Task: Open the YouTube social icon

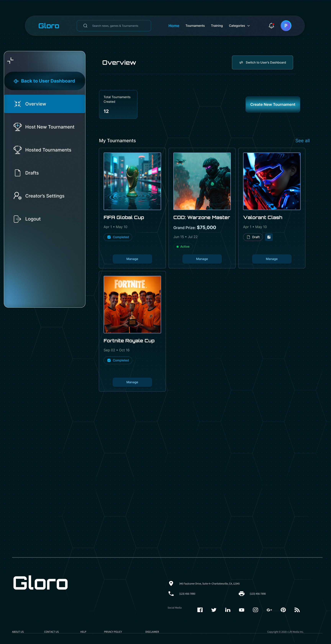Action: (242, 610)
